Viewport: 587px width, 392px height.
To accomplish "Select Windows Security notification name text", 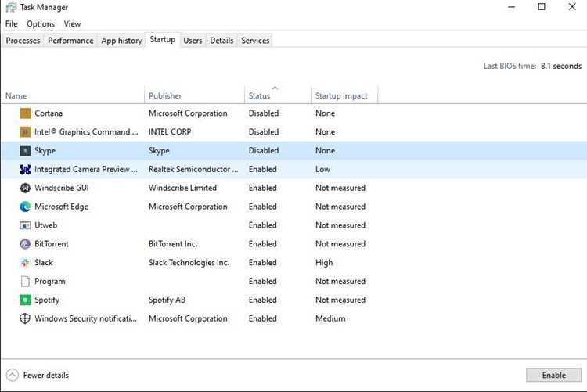I will click(86, 318).
